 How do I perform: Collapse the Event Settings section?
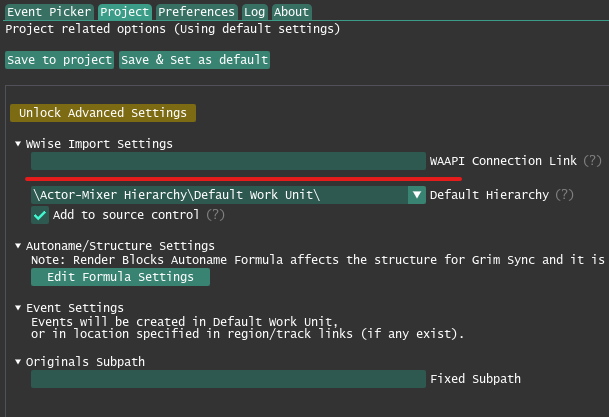[18, 308]
